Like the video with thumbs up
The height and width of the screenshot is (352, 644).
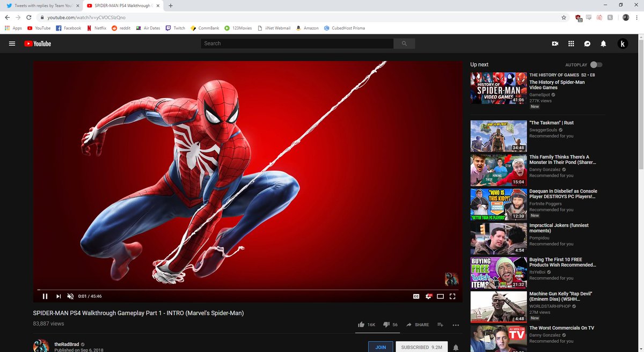tap(366, 325)
